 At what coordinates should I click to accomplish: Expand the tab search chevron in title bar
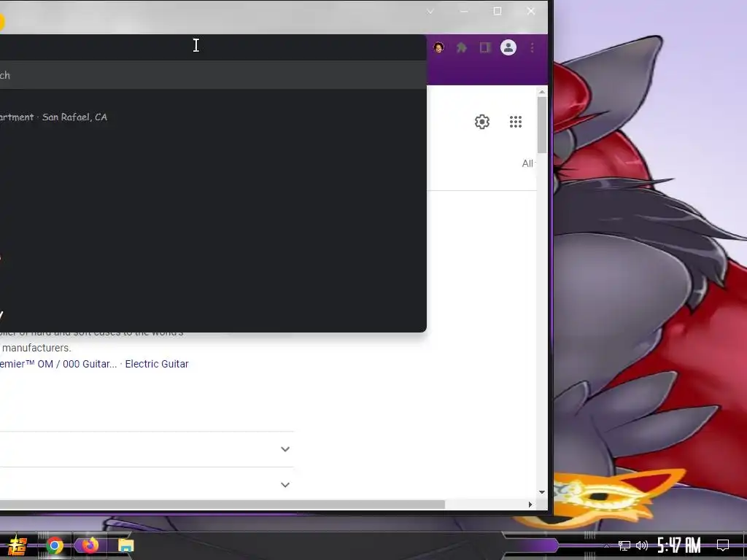click(x=430, y=12)
